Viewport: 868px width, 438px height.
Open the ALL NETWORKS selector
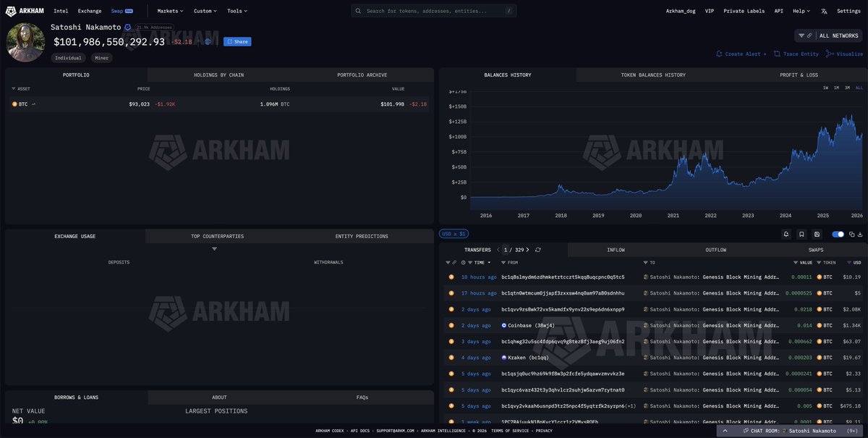(829, 35)
